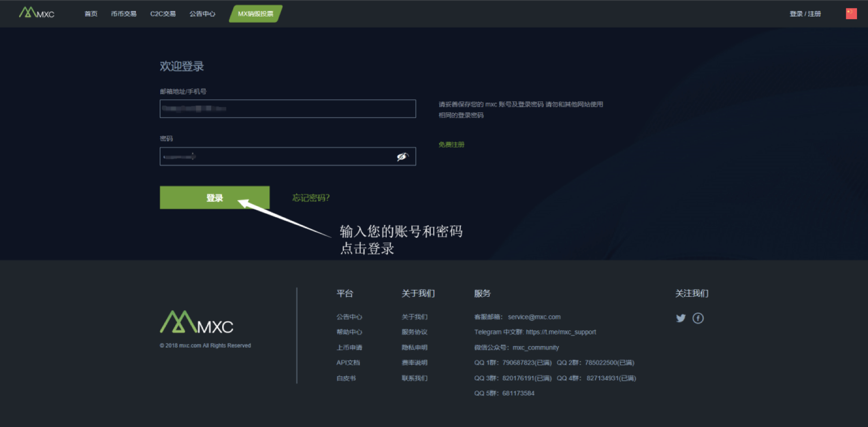Select the green MX销毁投票 tab

click(x=256, y=14)
